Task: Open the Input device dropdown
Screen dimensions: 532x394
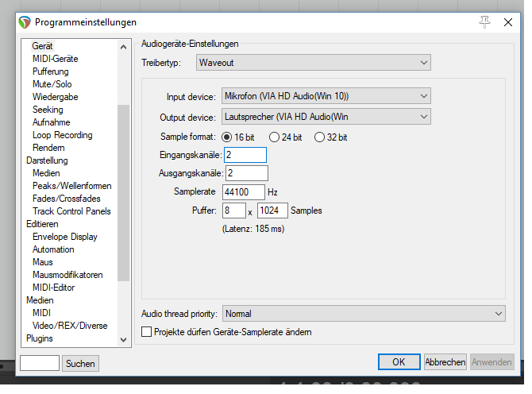Action: (x=326, y=96)
